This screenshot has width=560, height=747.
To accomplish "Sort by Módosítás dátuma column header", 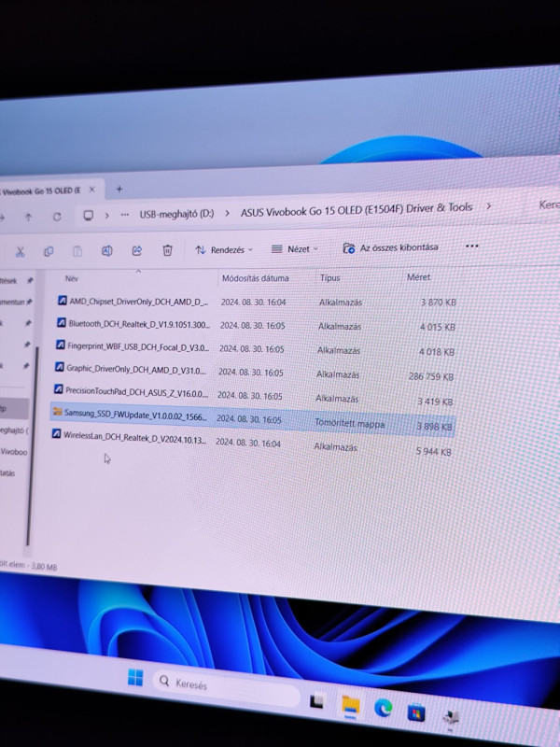I will [x=255, y=278].
